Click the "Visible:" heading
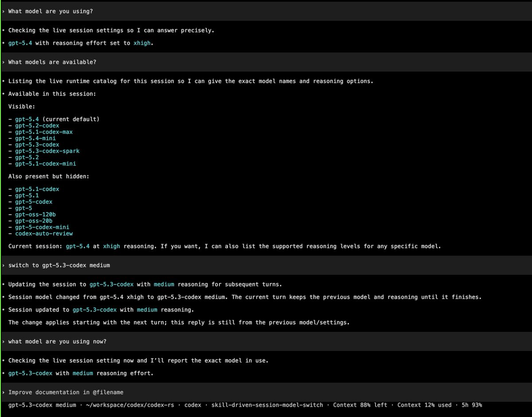532x417 pixels. pyautogui.click(x=22, y=106)
